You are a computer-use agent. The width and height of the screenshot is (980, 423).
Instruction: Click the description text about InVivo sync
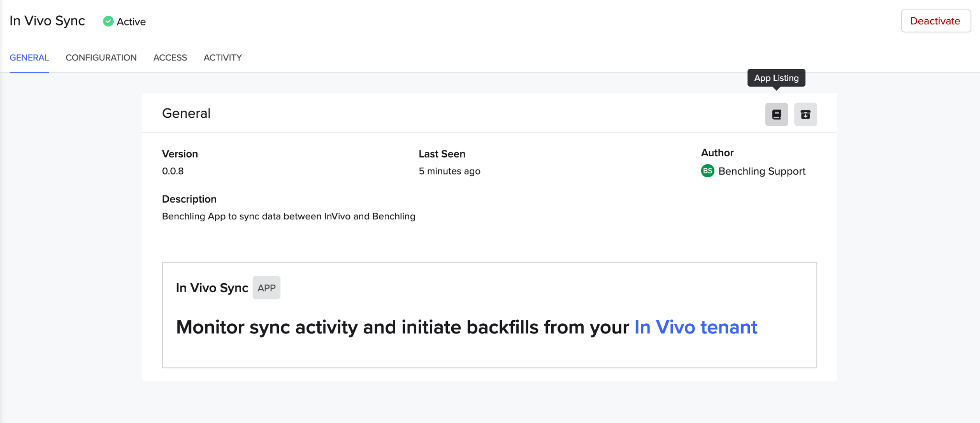(x=289, y=216)
